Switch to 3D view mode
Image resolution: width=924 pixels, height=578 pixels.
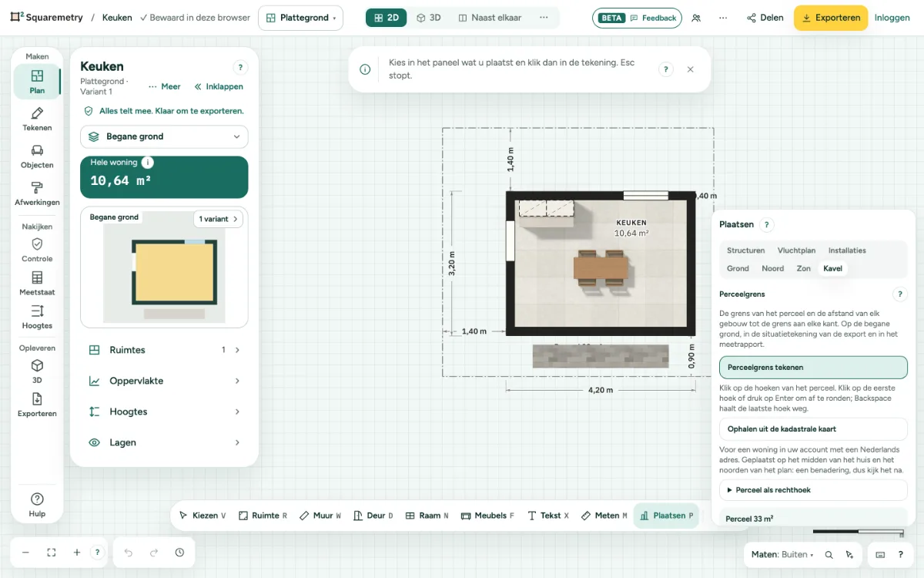[428, 18]
